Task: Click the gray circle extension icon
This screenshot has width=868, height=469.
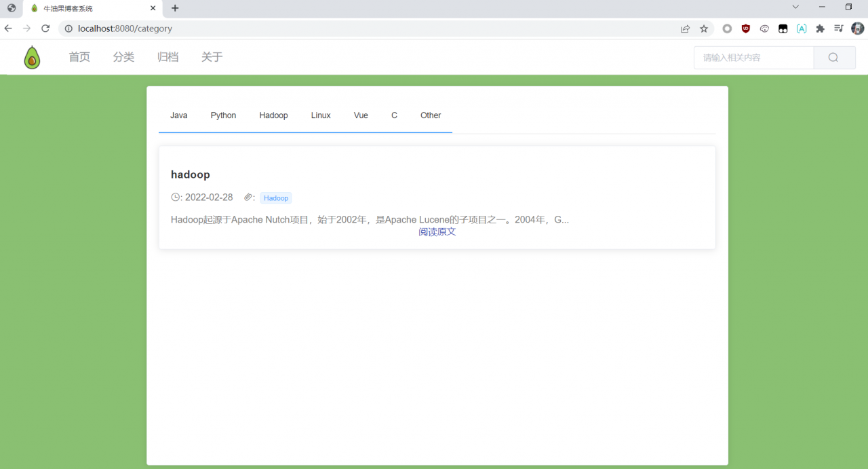Action: [727, 29]
